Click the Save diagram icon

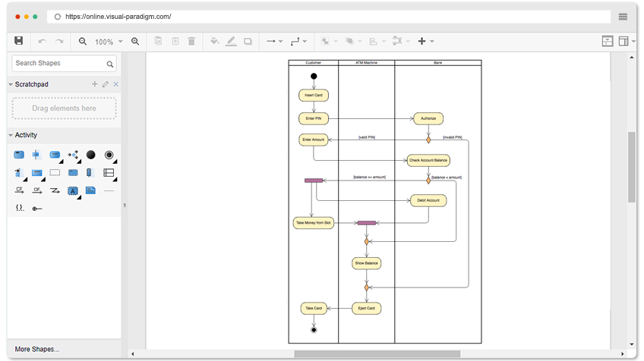(18, 41)
